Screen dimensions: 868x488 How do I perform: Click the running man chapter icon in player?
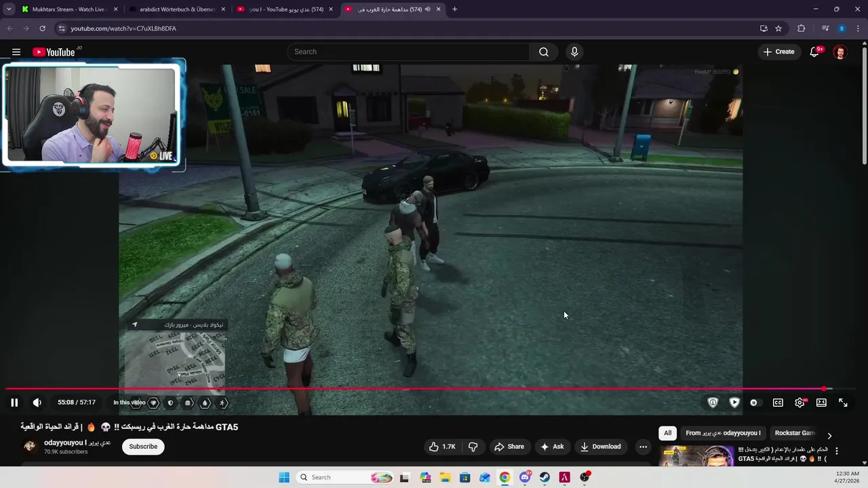click(x=222, y=403)
